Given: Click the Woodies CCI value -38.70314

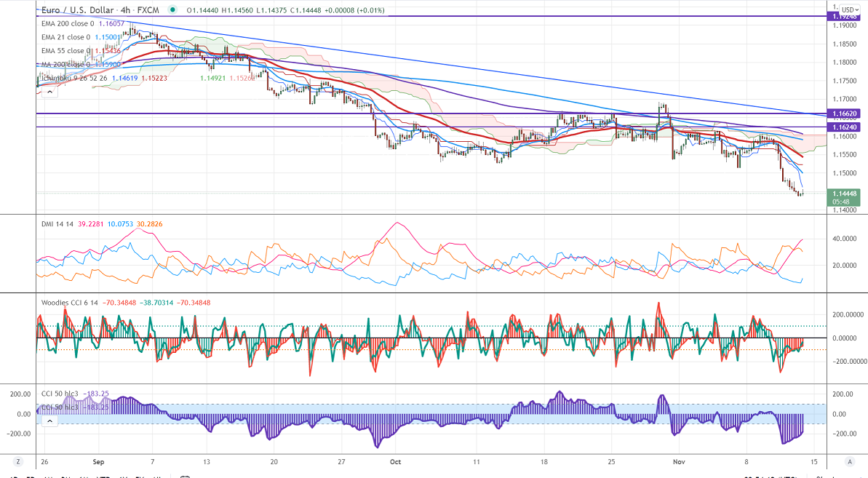Looking at the screenshot, I should point(156,303).
